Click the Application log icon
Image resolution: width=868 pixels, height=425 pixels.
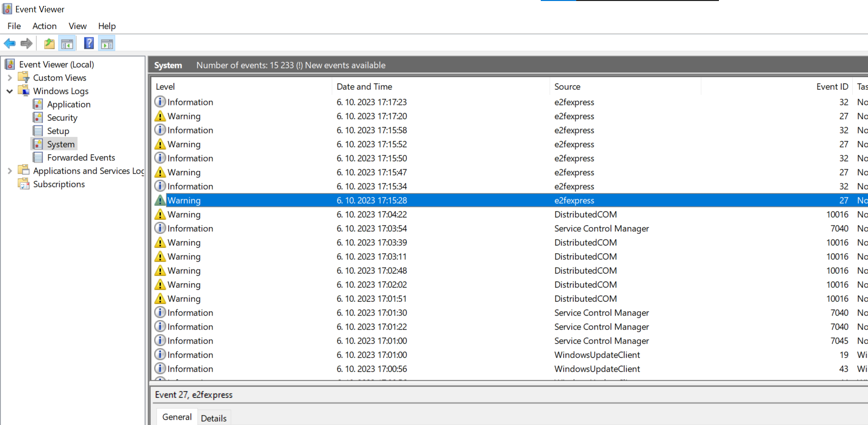(38, 104)
